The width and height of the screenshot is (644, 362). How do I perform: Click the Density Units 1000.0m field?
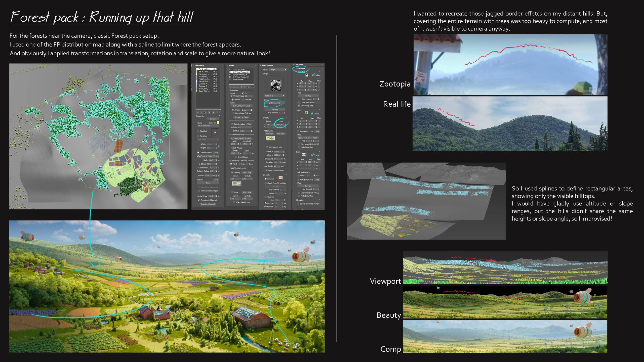point(280,125)
